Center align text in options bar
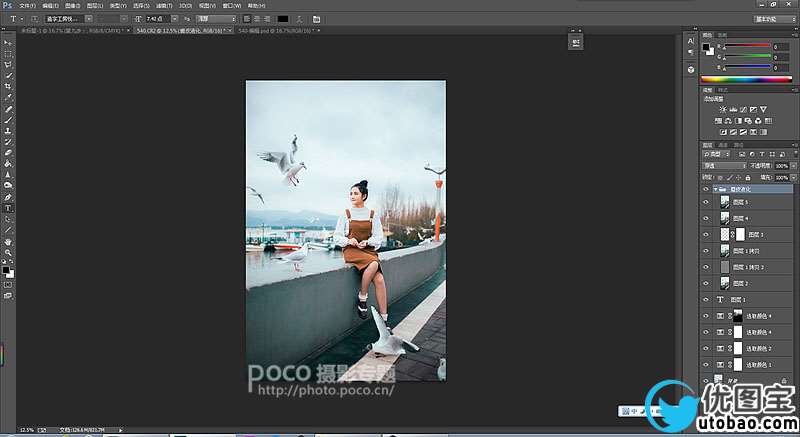 tap(257, 19)
